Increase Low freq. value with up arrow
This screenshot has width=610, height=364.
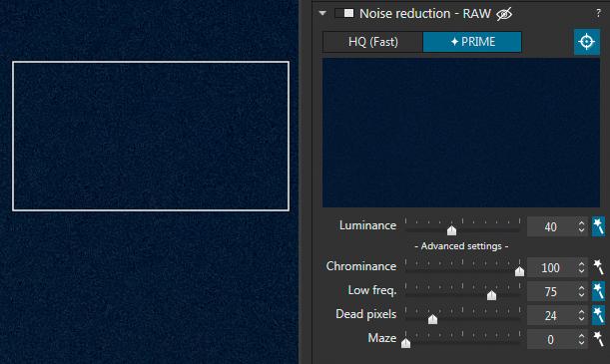pyautogui.click(x=581, y=288)
